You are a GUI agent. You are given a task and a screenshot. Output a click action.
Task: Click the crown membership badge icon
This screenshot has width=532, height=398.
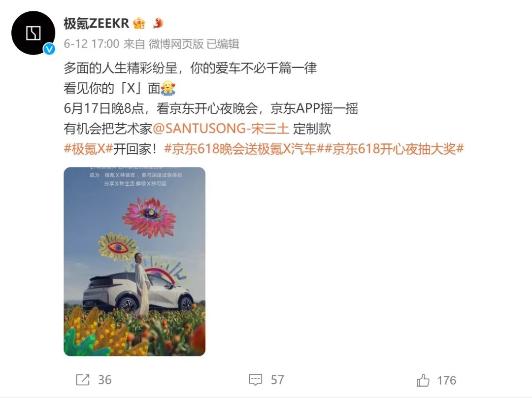tap(139, 24)
